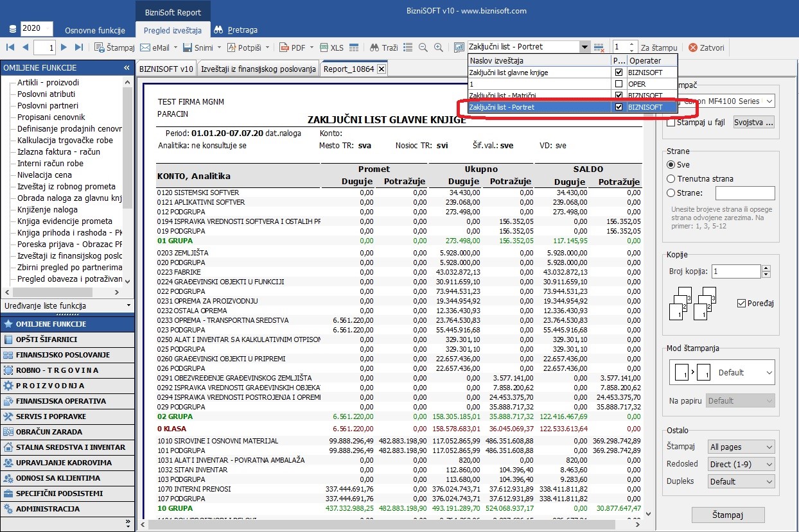The image size is (799, 532).
Task: Open Proizvodnja module
Action: tap(67, 386)
